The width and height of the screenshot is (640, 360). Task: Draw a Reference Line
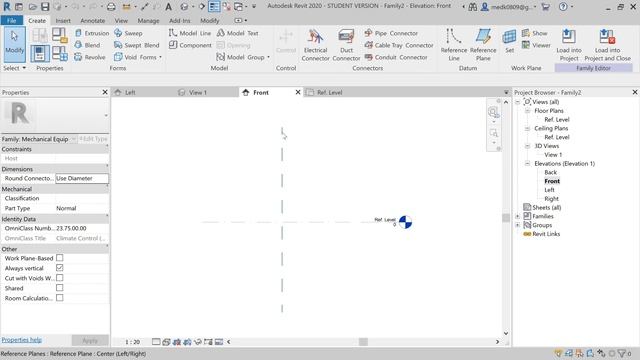click(453, 45)
